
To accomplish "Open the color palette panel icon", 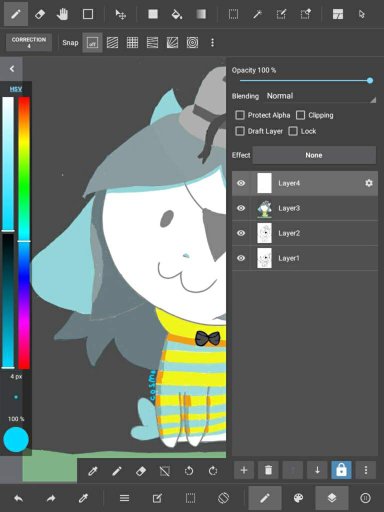I will tap(298, 498).
